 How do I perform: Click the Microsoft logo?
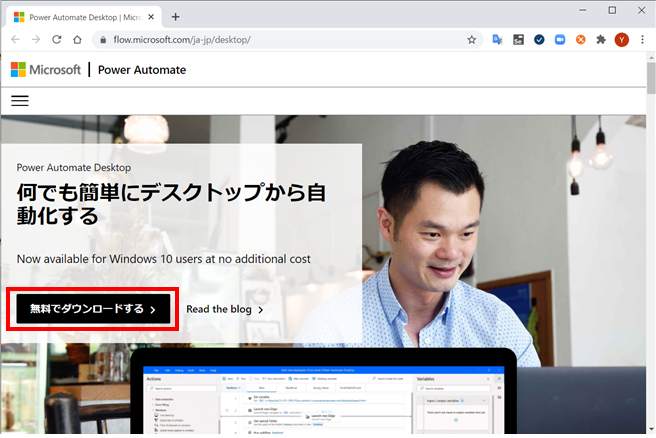pos(46,69)
